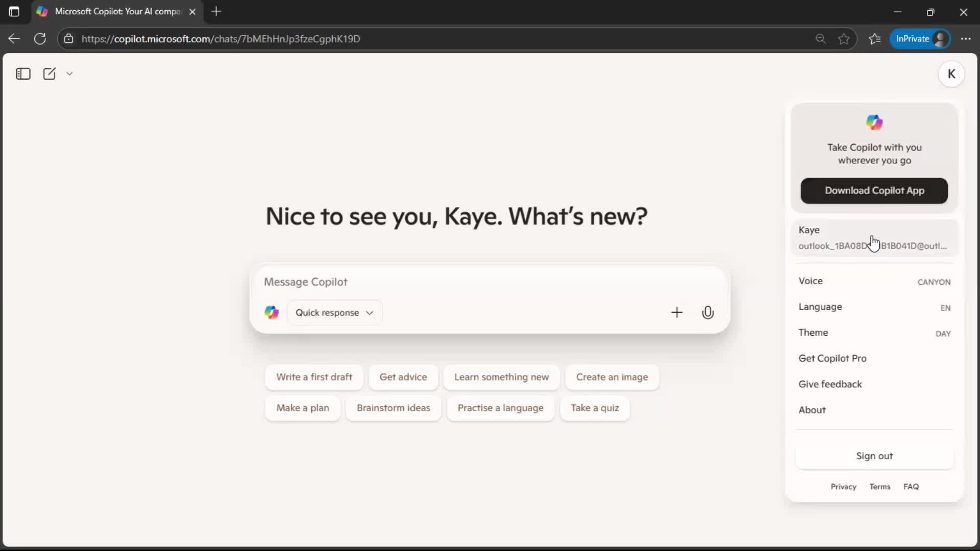980x551 pixels.
Task: Select the Get advice suggestion
Action: (x=403, y=377)
